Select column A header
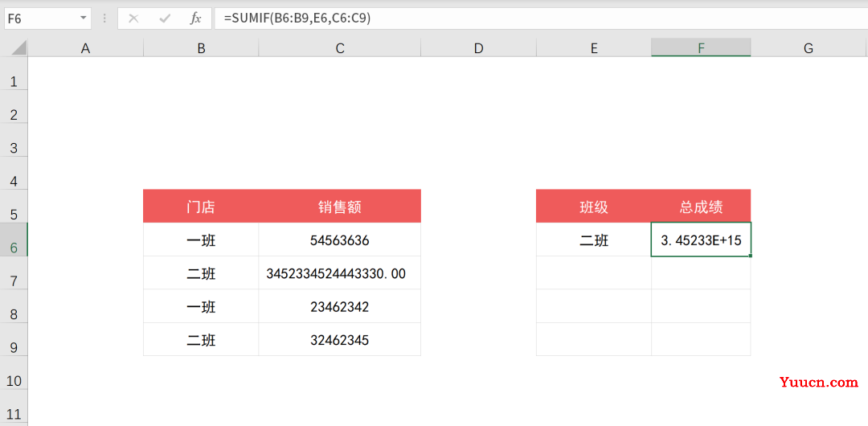 [x=85, y=48]
